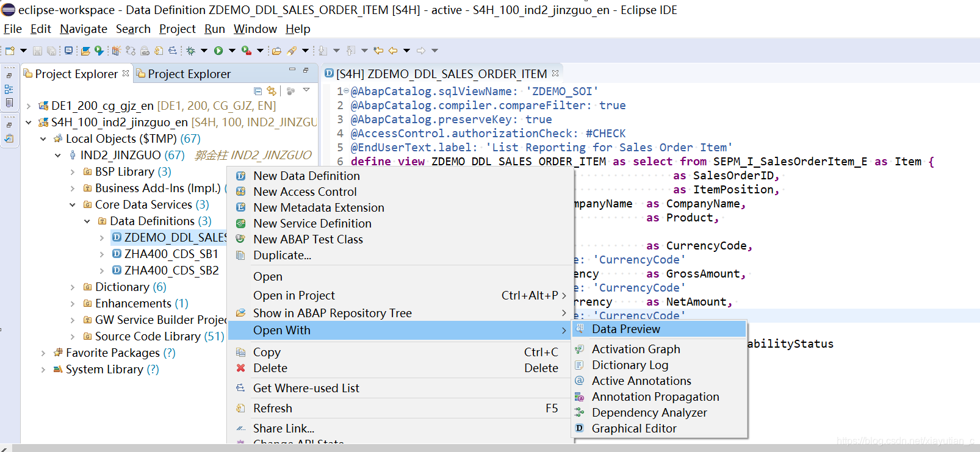Open the Window menu

coord(255,29)
